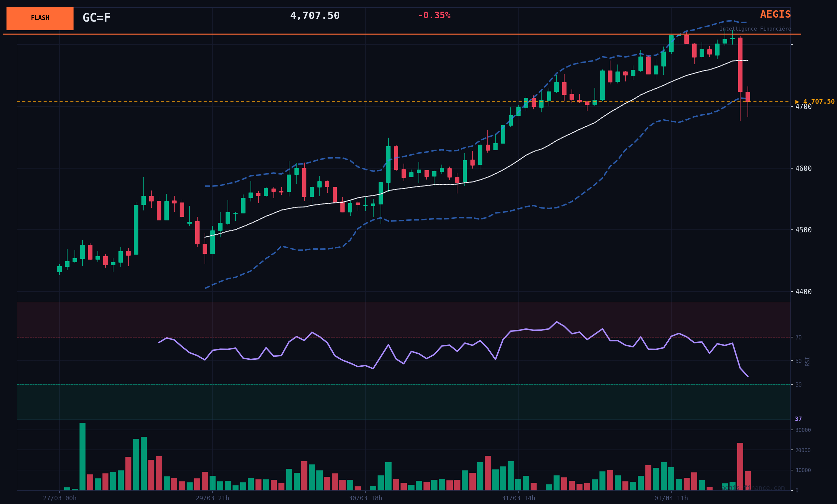Click the aegis-finance.com watermark link
Viewport: 837px width, 504px height.
point(753,488)
